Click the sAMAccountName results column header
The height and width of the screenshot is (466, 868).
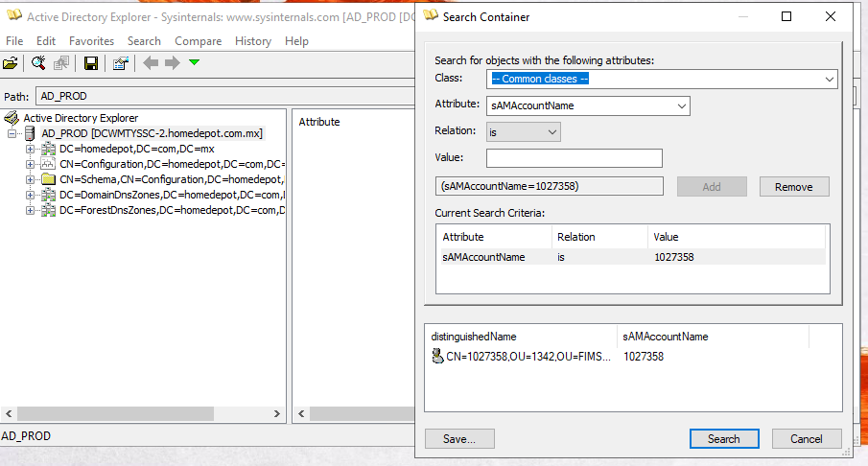(713, 337)
